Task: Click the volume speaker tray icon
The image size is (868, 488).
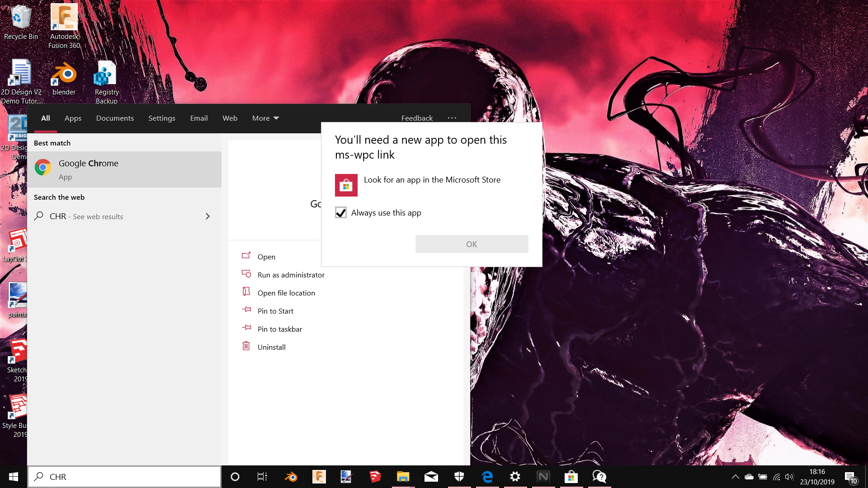Action: [x=789, y=477]
